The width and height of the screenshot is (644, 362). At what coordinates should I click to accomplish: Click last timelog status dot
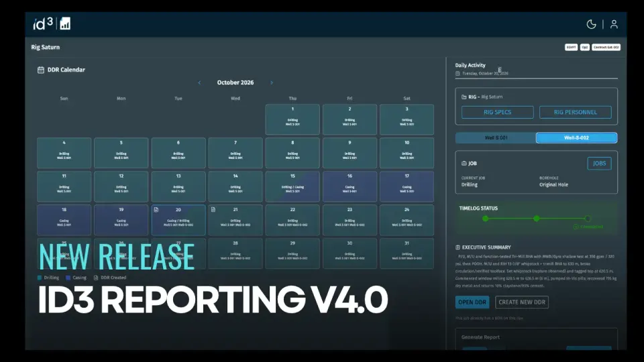[x=588, y=219]
